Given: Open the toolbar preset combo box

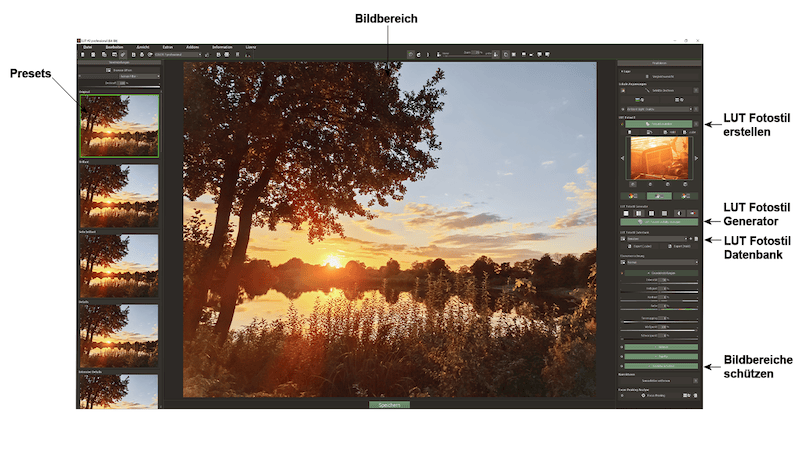Looking at the screenshot, I should click(177, 54).
